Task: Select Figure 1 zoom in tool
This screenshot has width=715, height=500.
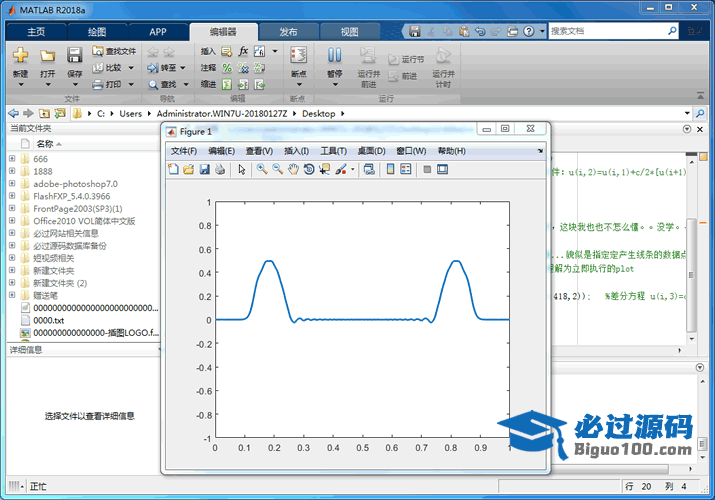Action: click(x=262, y=169)
